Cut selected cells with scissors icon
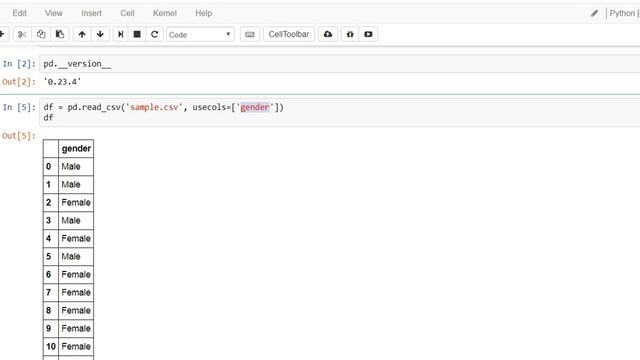The height and width of the screenshot is (360, 640). (x=22, y=34)
